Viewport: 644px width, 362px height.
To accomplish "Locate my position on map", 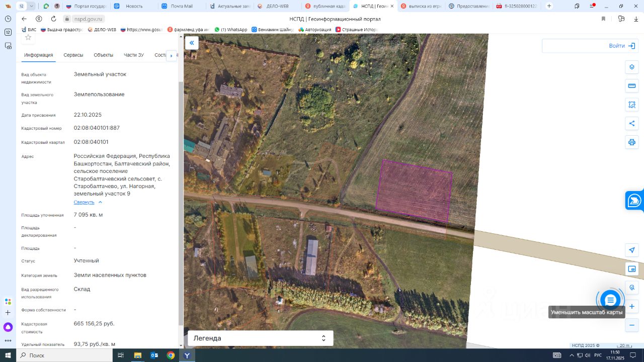I will coord(632,250).
